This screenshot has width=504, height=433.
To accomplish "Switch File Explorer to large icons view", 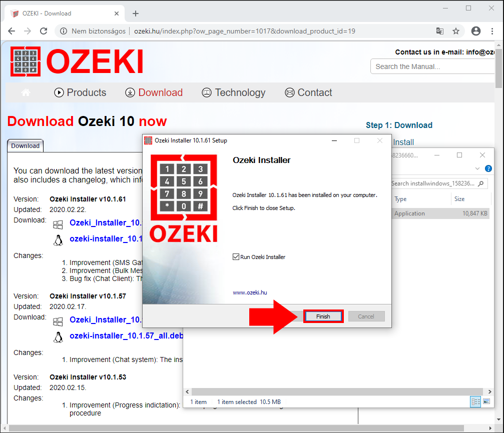I will [x=486, y=401].
